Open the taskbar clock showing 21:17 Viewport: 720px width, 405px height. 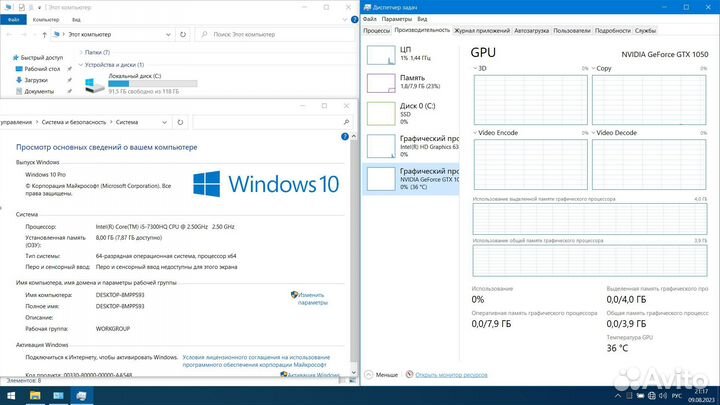[x=701, y=396]
